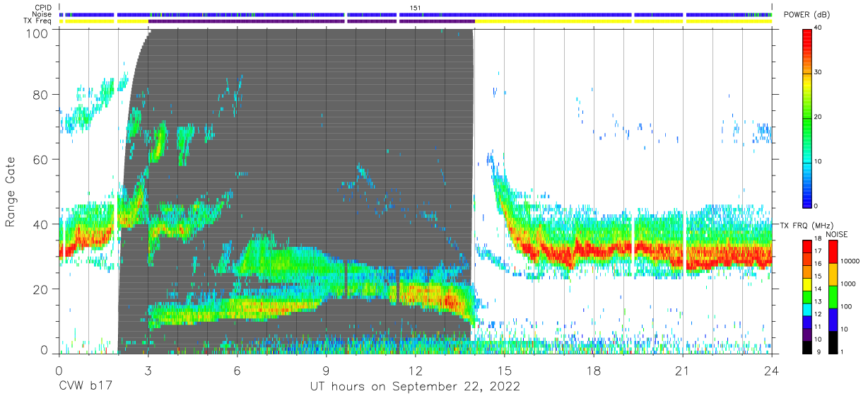Click the range gate tick label '40'

[40, 223]
